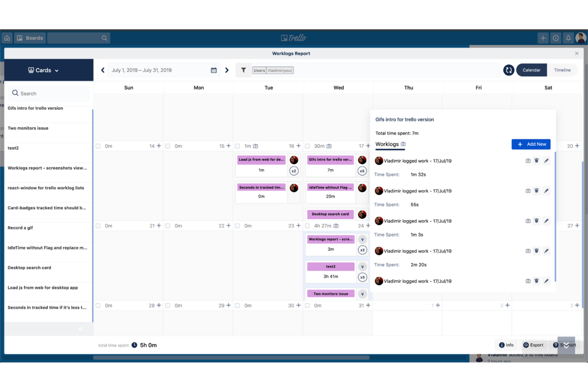Open the date range calendar picker icon
The width and height of the screenshot is (588, 392).
pyautogui.click(x=214, y=70)
